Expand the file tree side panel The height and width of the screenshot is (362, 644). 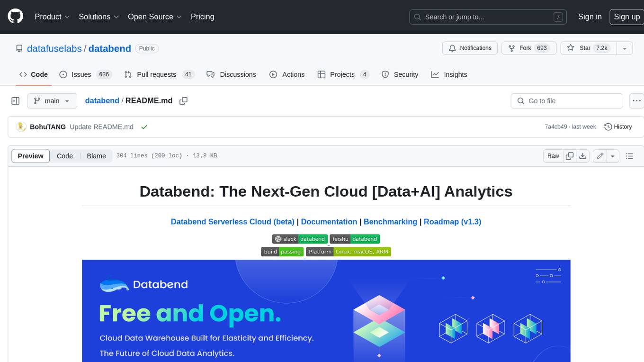click(x=16, y=101)
